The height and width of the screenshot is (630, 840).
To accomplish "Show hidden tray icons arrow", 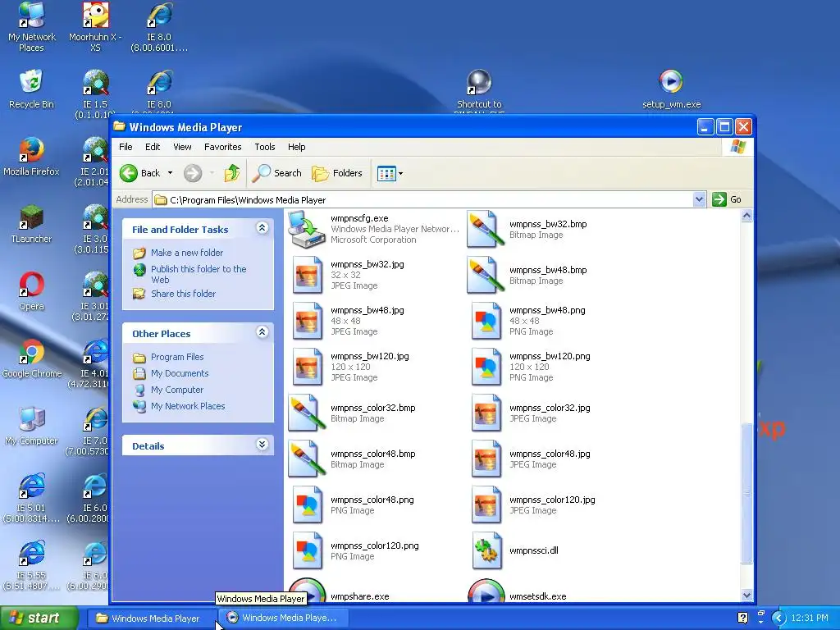I will click(x=778, y=619).
